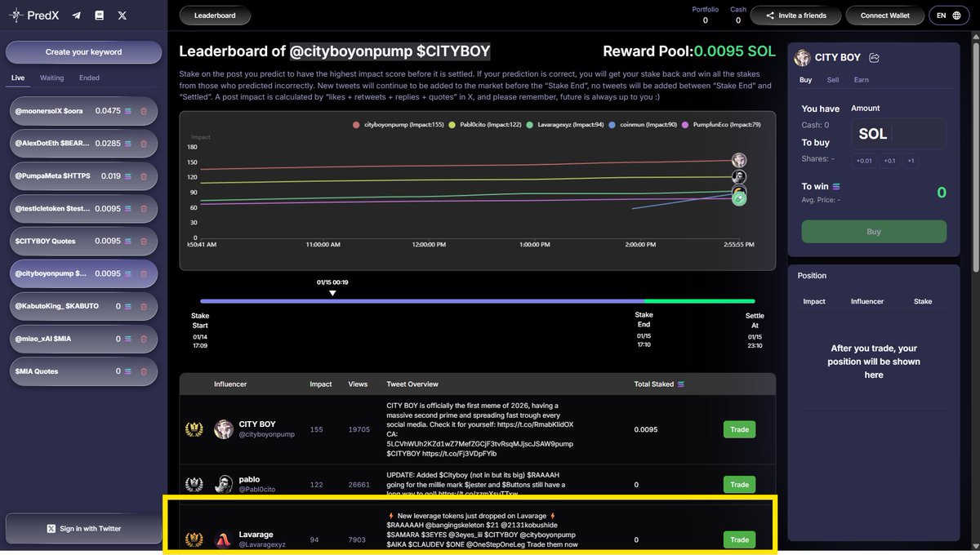Delete the $MIA Quotes keyword
980x555 pixels.
coord(144,371)
